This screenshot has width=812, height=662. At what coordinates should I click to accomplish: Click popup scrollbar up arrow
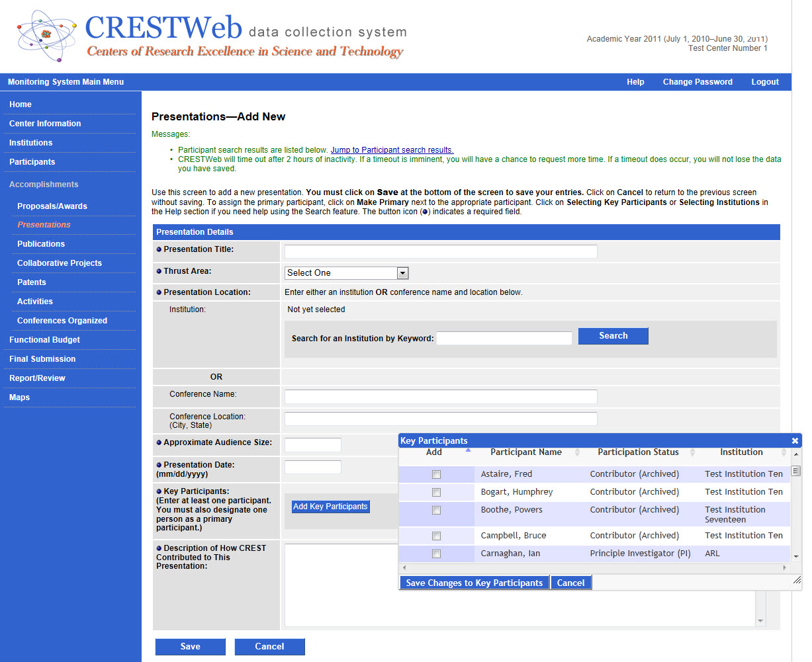click(796, 453)
